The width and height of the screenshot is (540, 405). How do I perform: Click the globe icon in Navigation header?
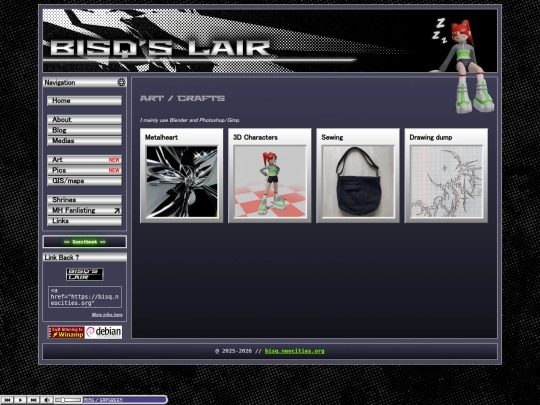coord(121,82)
